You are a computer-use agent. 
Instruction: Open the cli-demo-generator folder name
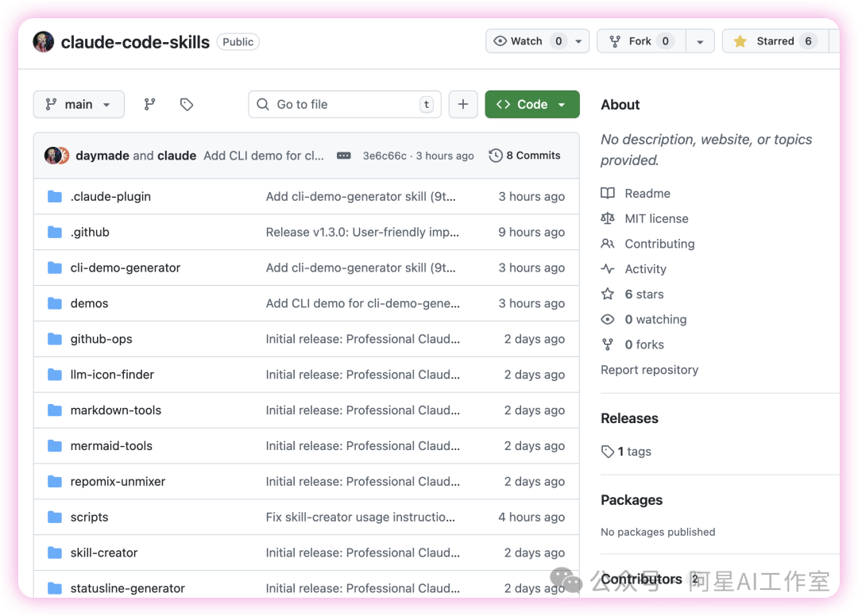pos(126,268)
